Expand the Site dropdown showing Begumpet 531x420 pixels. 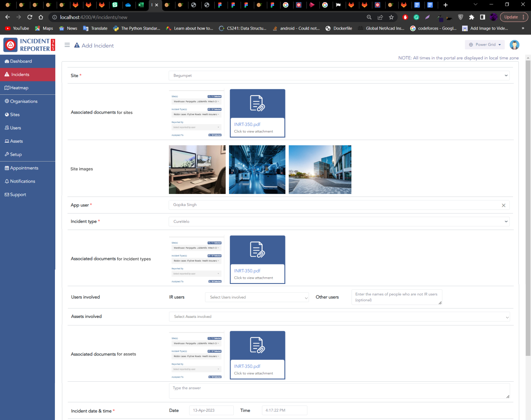[x=339, y=76]
